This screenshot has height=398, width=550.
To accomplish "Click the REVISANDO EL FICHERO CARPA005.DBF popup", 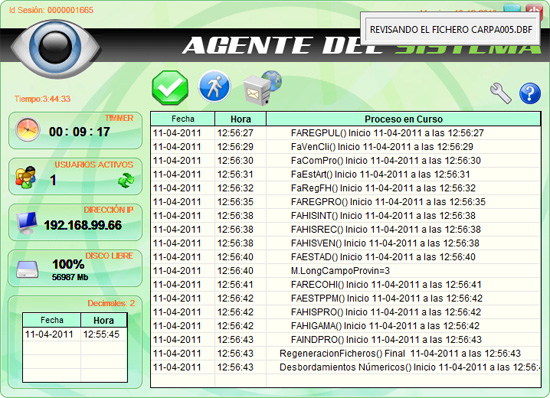I will (x=450, y=29).
